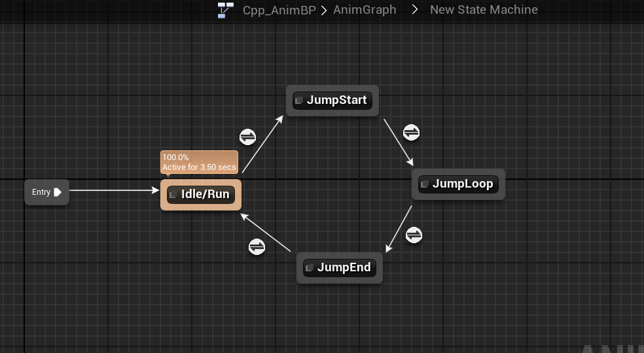This screenshot has height=353, width=644.
Task: Click the state icon inside JumpEnd node
Action: point(310,268)
